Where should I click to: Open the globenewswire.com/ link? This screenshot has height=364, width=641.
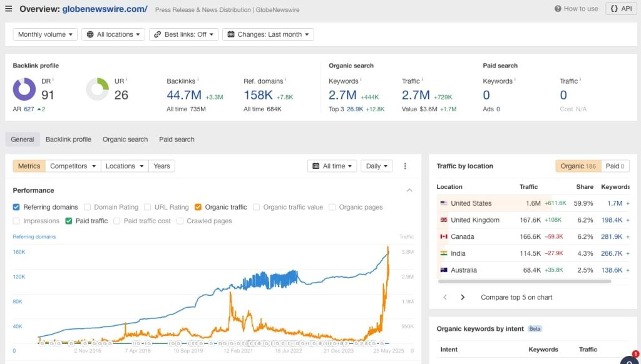coord(105,9)
